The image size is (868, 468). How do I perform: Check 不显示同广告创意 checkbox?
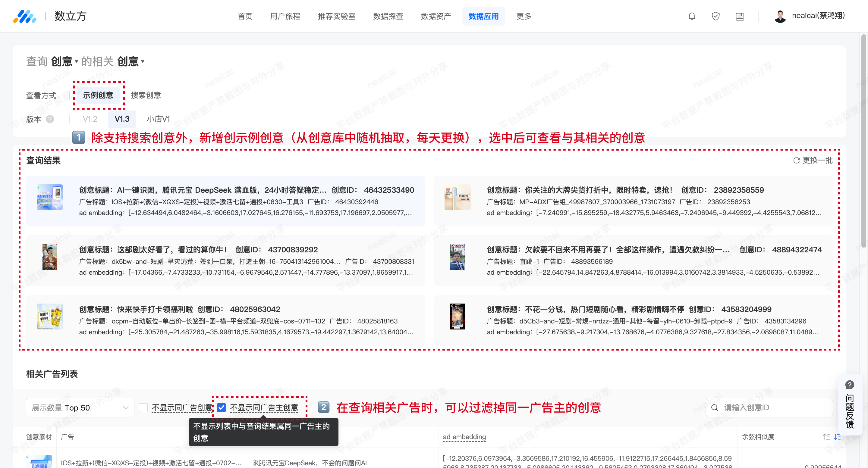point(143,408)
